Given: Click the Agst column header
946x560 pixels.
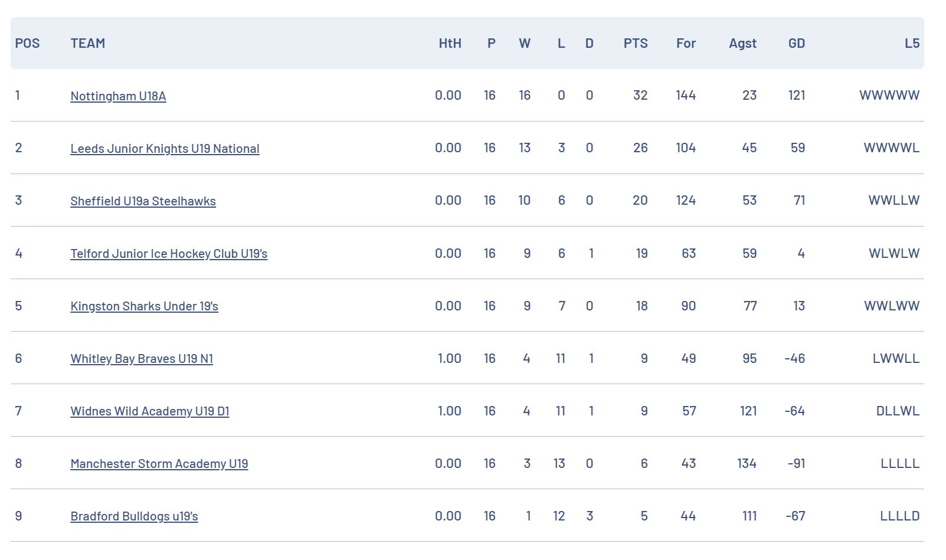Looking at the screenshot, I should [x=742, y=43].
